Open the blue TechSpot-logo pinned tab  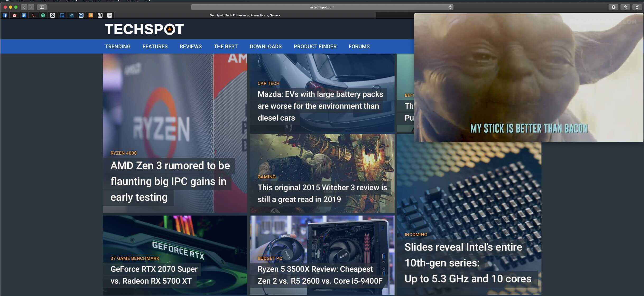tap(81, 15)
